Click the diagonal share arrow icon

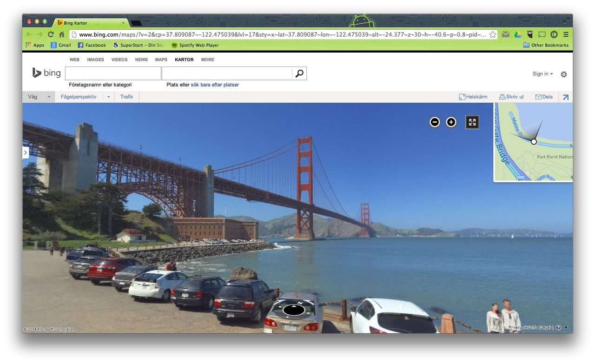[565, 97]
